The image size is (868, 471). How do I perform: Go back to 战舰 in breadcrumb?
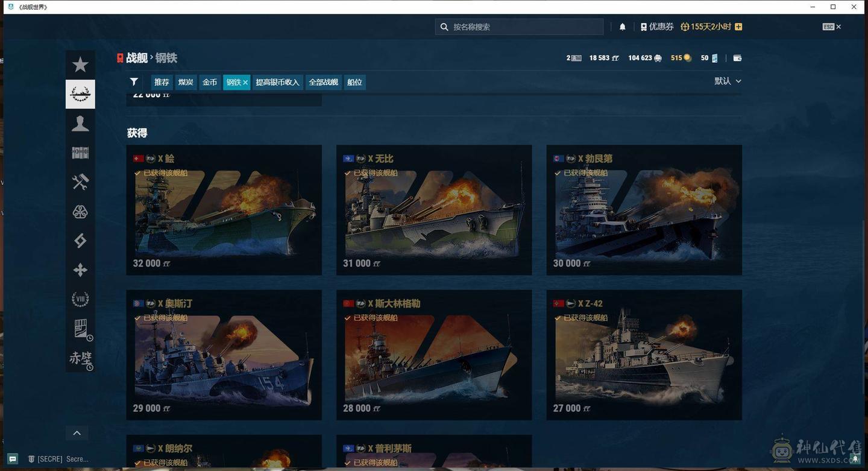tap(137, 58)
